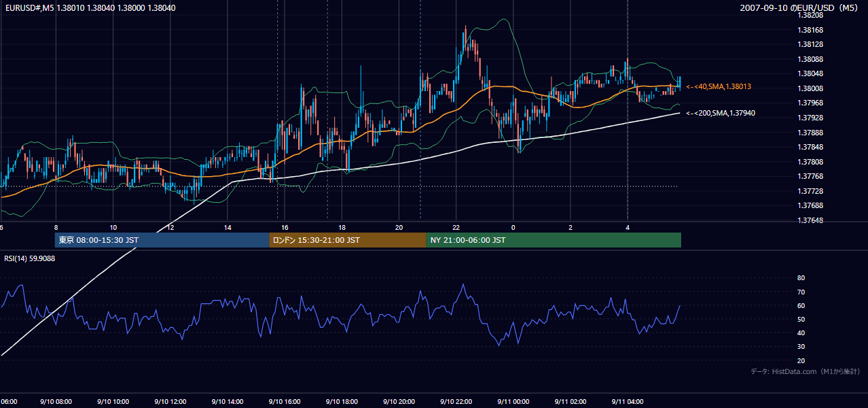The height and width of the screenshot is (408, 868).
Task: Select the 東京 08:00-15:30 JST session bar
Action: pos(162,240)
